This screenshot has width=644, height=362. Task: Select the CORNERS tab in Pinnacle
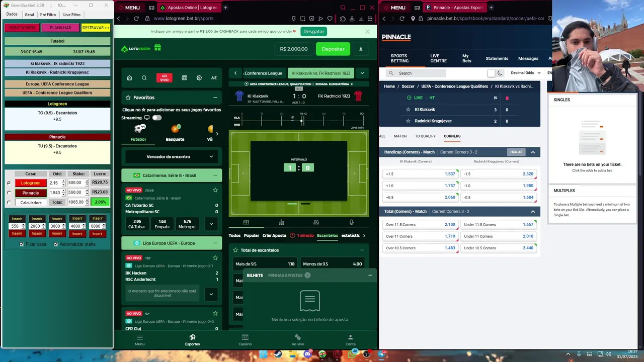[452, 136]
